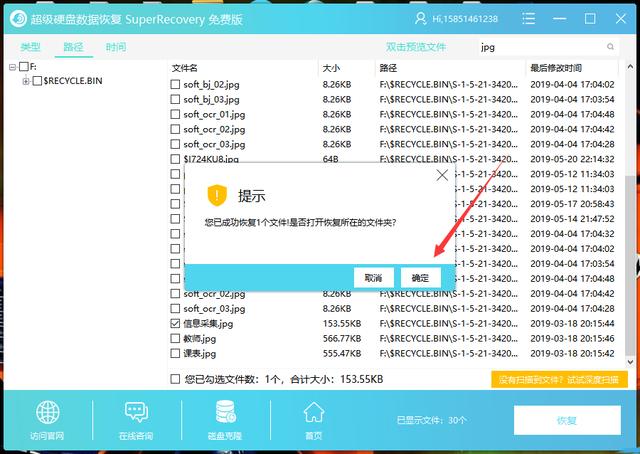Click size value 555.47KB
Viewport: 640px width, 454px height.
pos(342,354)
